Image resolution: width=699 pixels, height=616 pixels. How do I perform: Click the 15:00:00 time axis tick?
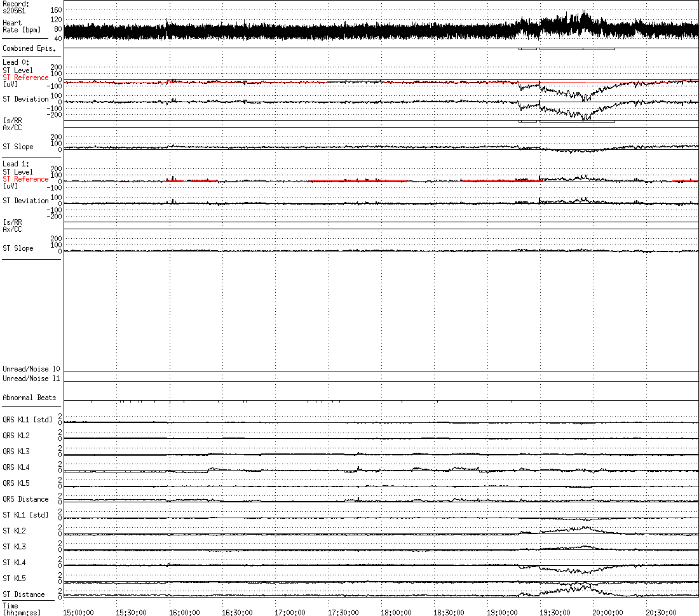pyautogui.click(x=78, y=612)
